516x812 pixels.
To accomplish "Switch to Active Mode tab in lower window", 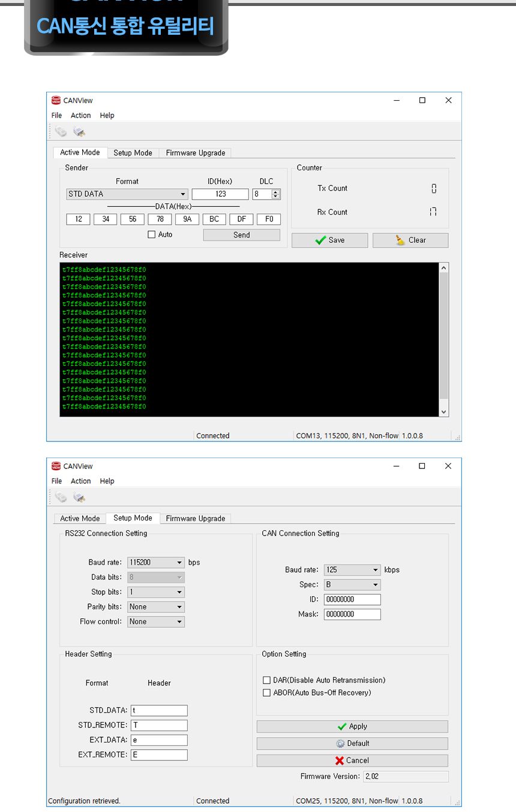I will [80, 519].
